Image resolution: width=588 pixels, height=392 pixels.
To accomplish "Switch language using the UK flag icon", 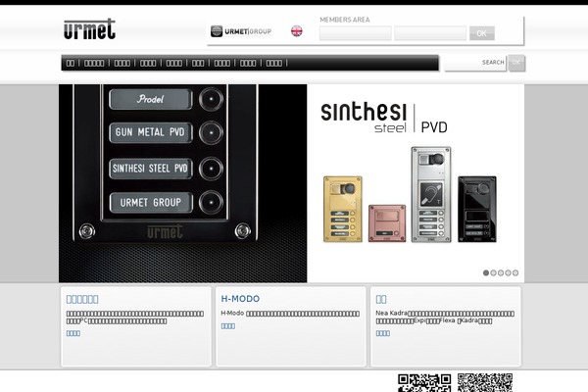I will point(297,31).
